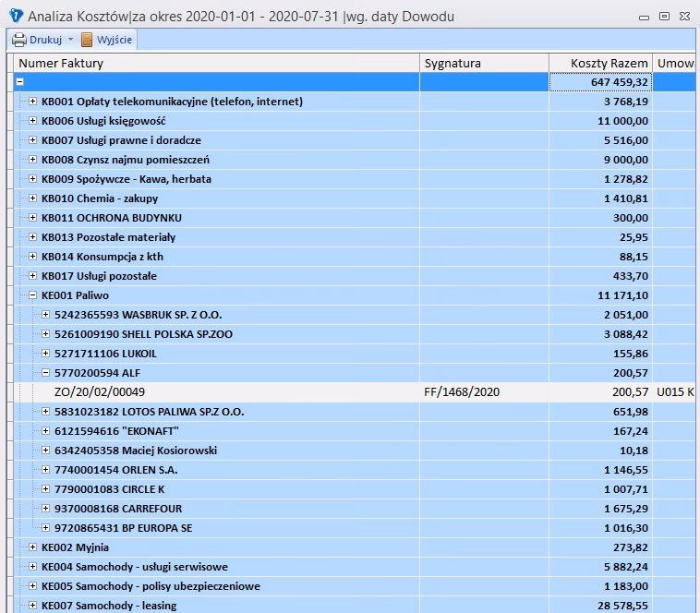Viewport: 700px width, 613px height.
Task: Click the Wyjście exit door icon
Action: (x=87, y=40)
